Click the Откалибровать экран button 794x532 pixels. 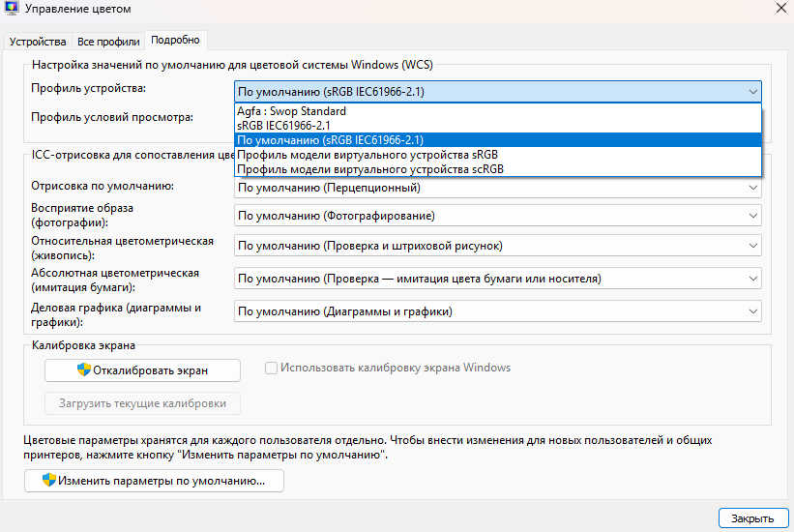coord(142,370)
